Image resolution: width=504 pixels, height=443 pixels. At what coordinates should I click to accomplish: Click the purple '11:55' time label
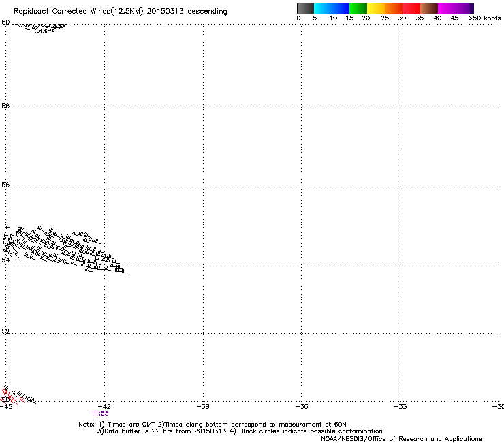pyautogui.click(x=99, y=414)
